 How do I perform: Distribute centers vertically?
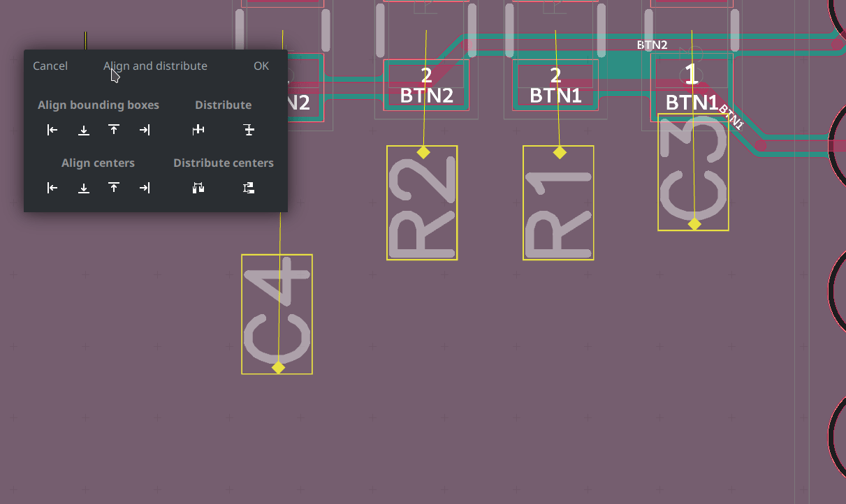click(249, 188)
